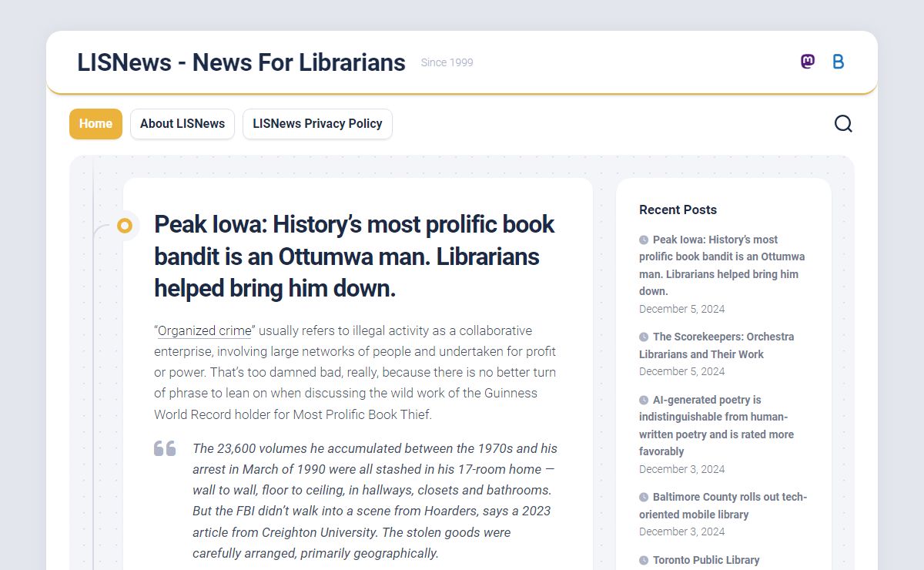This screenshot has height=570, width=924.
Task: Open Baltimore County mobile library post
Action: pos(724,505)
